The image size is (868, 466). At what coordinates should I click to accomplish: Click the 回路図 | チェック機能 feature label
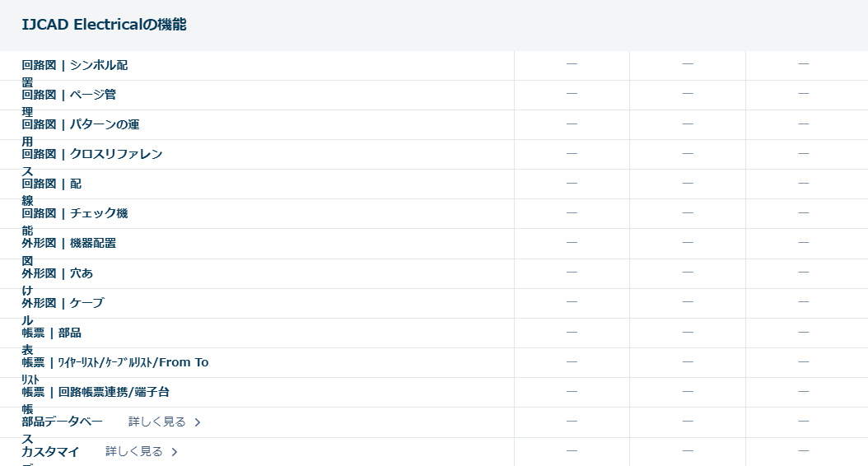(74, 213)
